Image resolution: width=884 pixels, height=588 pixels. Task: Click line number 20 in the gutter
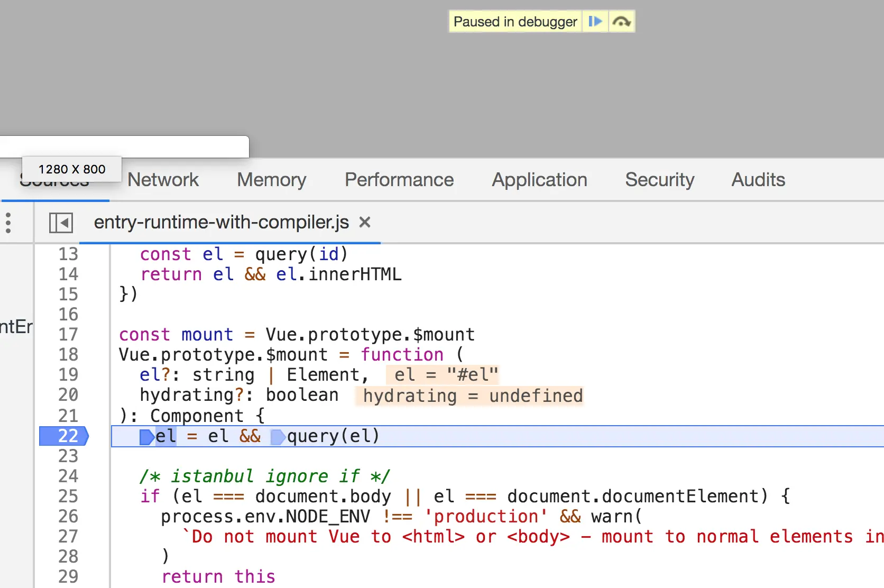[68, 395]
